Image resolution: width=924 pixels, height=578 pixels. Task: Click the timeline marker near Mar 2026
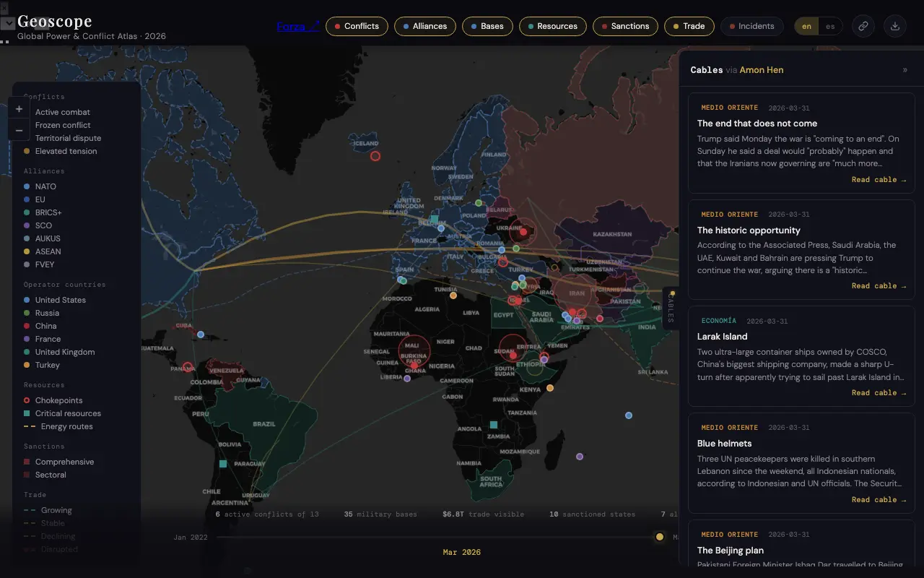659,537
